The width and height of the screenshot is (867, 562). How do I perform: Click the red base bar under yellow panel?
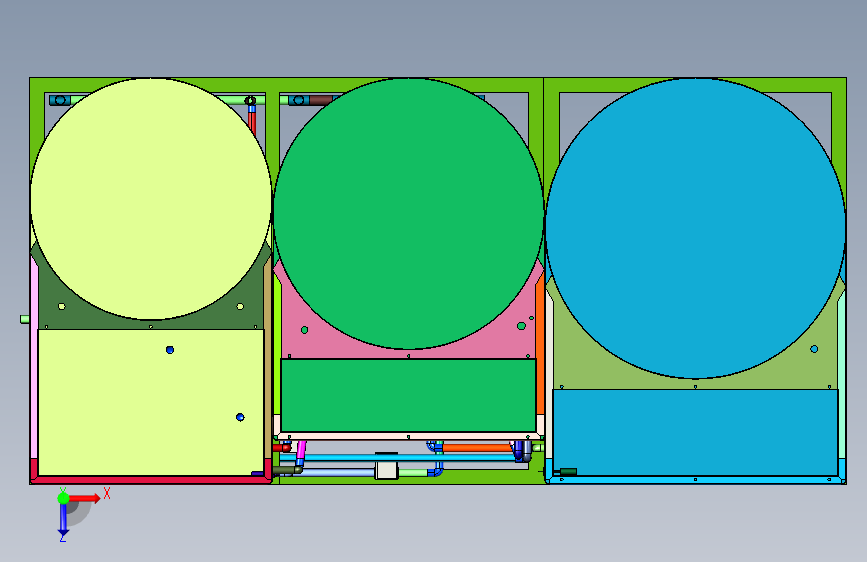150,480
